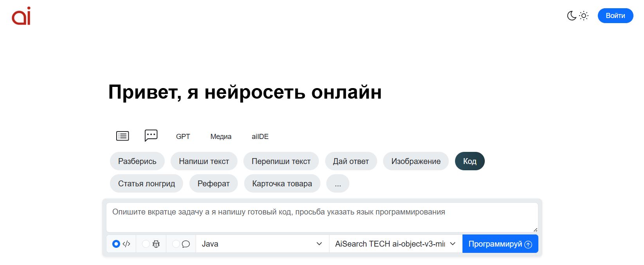
Task: Select the Дай ответ chip
Action: (x=351, y=161)
